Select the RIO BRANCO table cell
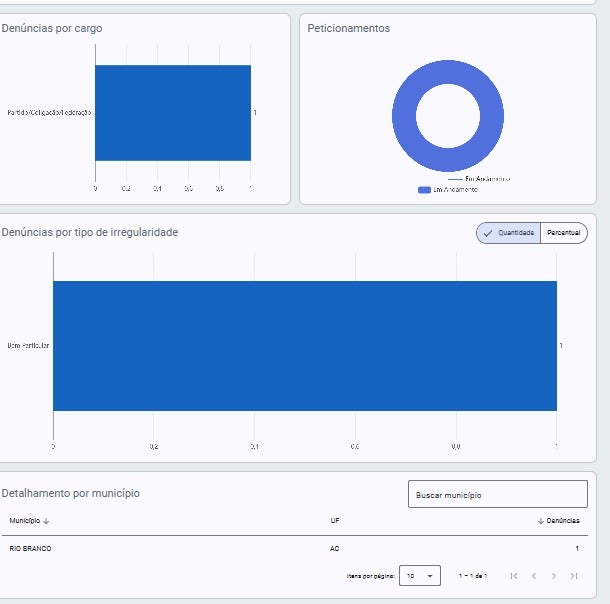 point(30,549)
